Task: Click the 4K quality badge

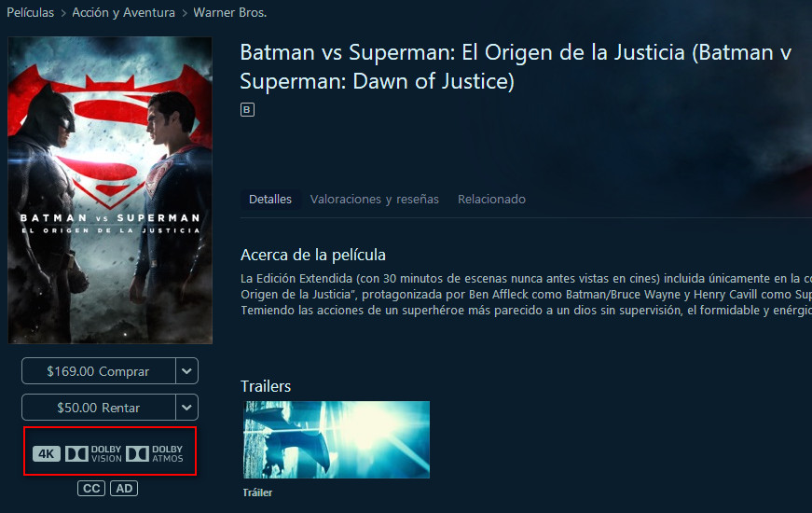Action: pyautogui.click(x=47, y=454)
